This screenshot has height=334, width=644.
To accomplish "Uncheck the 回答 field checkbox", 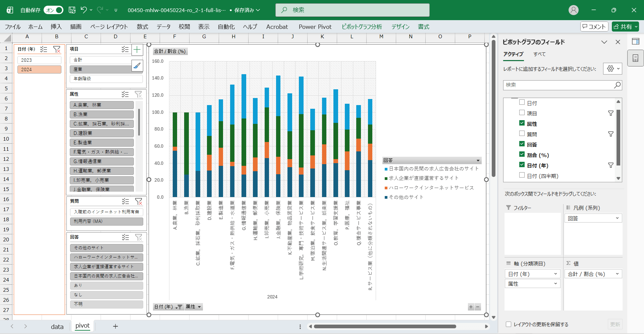I will click(x=522, y=144).
